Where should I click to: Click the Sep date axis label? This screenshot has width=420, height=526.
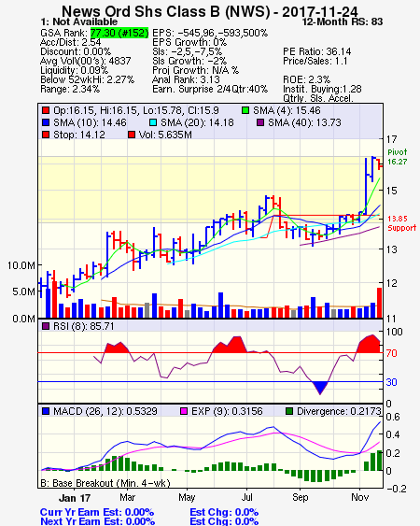click(x=300, y=497)
